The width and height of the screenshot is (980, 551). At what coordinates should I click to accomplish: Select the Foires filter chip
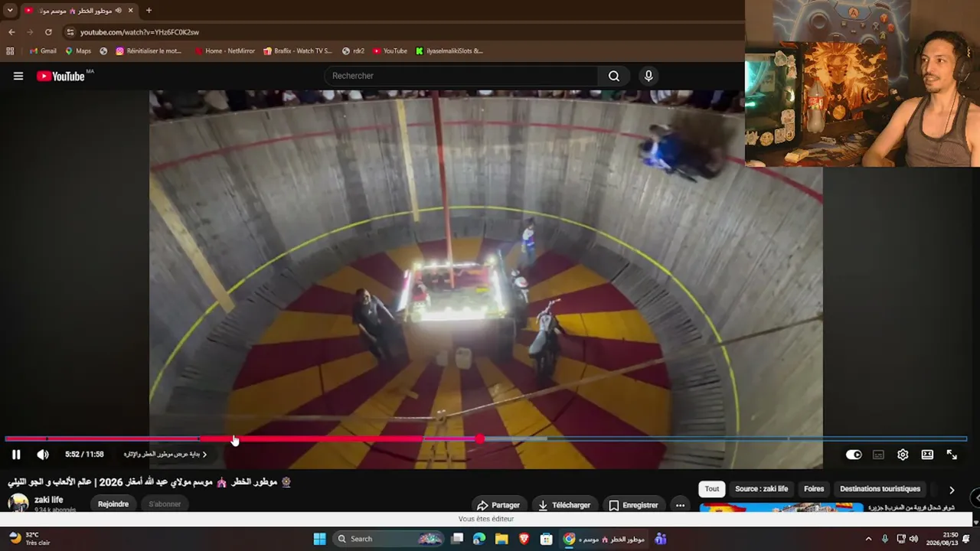click(814, 489)
